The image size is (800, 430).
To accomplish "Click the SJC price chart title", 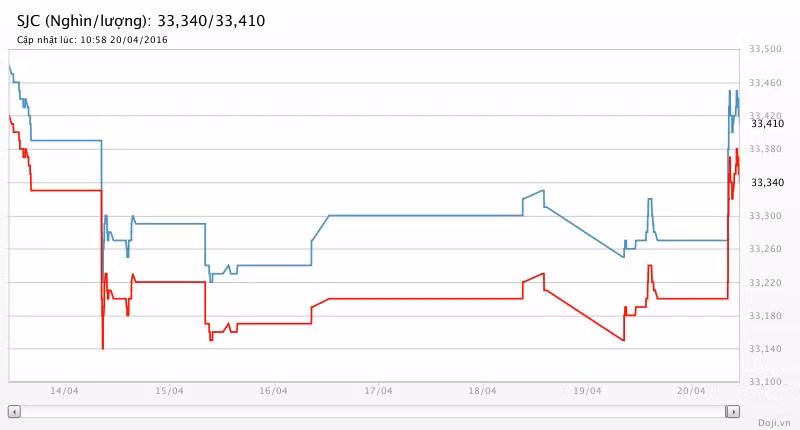I will tap(141, 20).
